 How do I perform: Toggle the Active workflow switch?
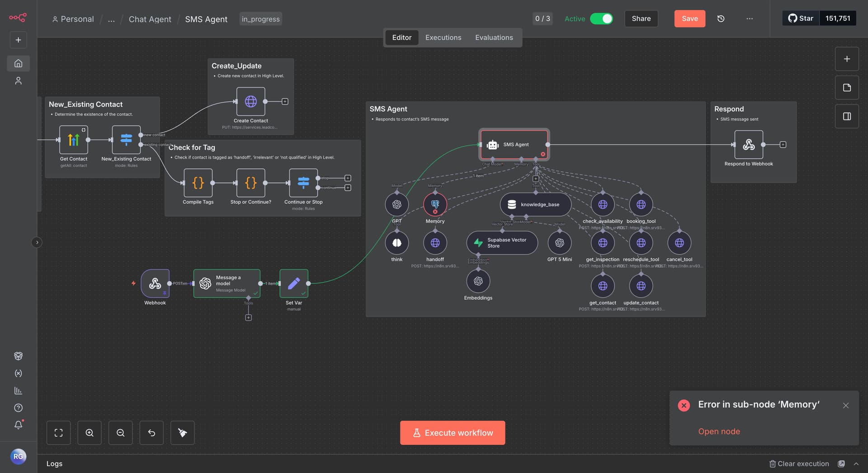click(x=601, y=19)
